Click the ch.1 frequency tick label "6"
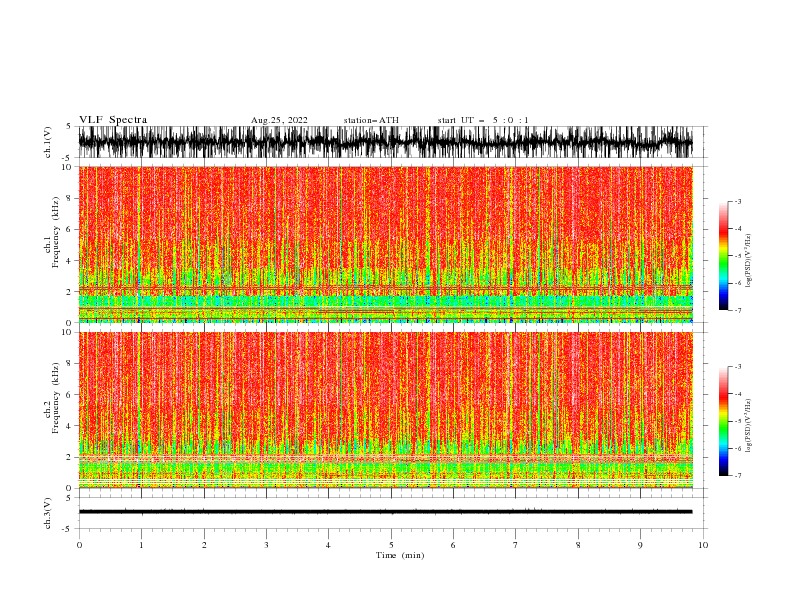 [x=70, y=230]
